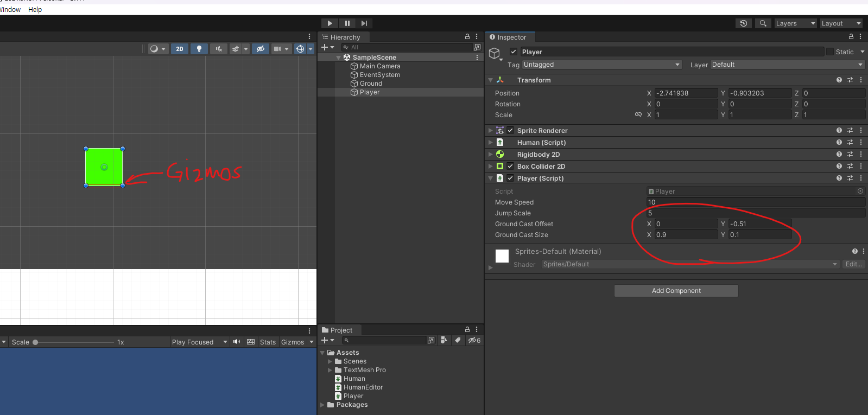868x415 pixels.
Task: Open scene Gizmos dropdown arrow
Action: (311, 49)
